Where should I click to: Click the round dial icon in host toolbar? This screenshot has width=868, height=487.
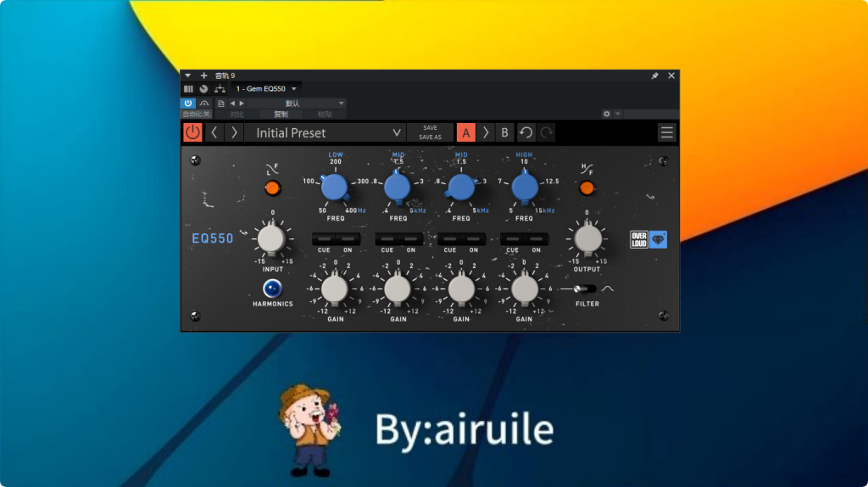point(203,88)
